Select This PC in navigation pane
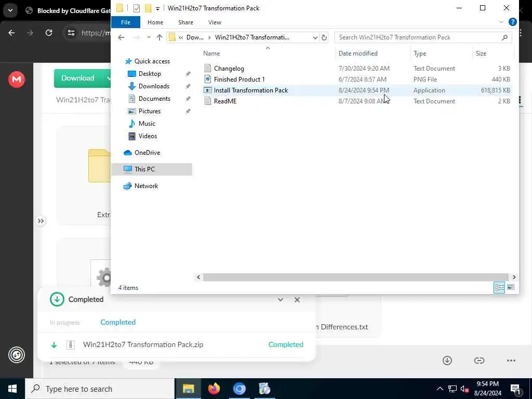 point(152,169)
